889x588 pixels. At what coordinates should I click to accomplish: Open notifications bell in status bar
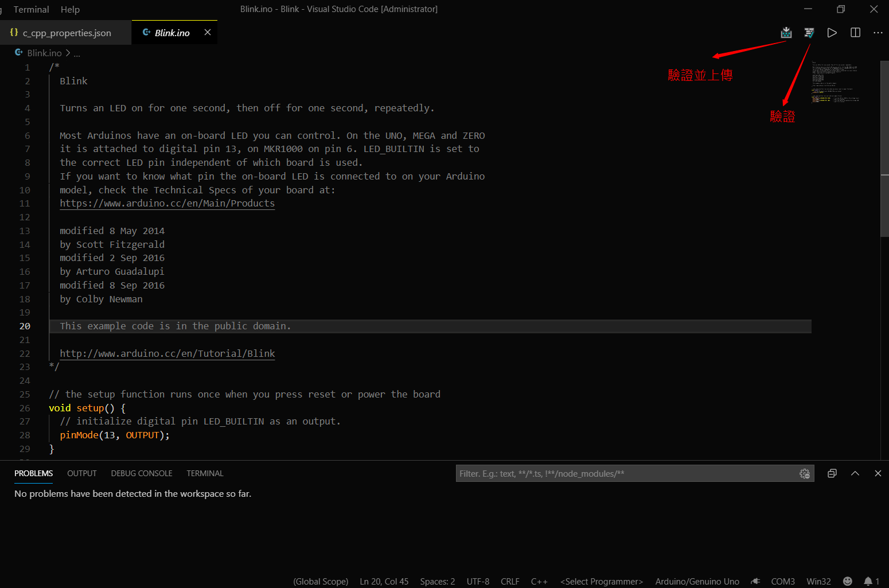(x=871, y=581)
